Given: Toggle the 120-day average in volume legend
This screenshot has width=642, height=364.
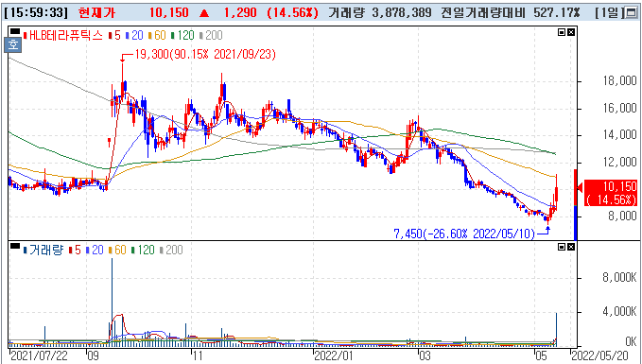Looking at the screenshot, I should click(x=143, y=251).
